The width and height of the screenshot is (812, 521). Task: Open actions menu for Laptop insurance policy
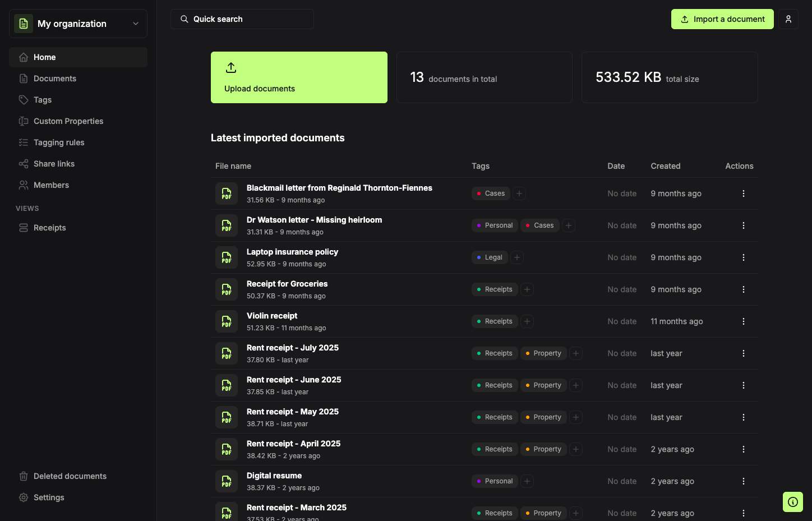[x=744, y=257]
